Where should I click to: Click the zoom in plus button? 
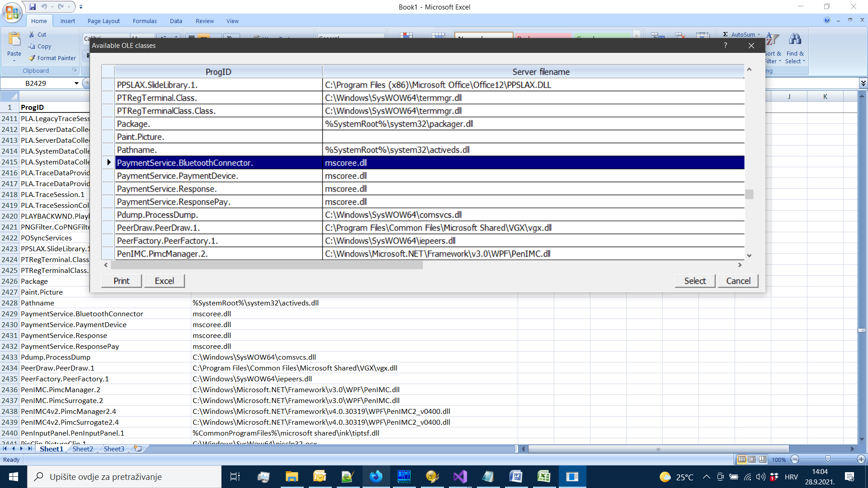point(861,459)
